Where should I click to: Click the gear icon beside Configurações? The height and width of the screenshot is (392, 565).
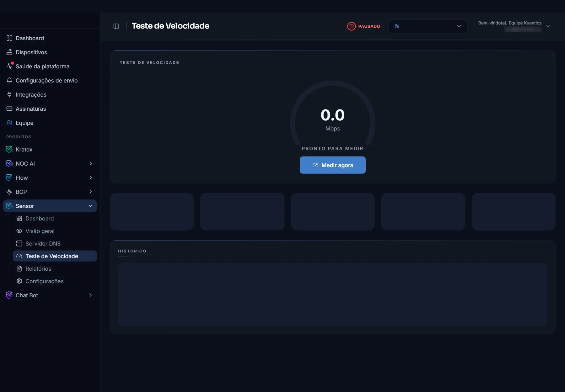(x=19, y=281)
